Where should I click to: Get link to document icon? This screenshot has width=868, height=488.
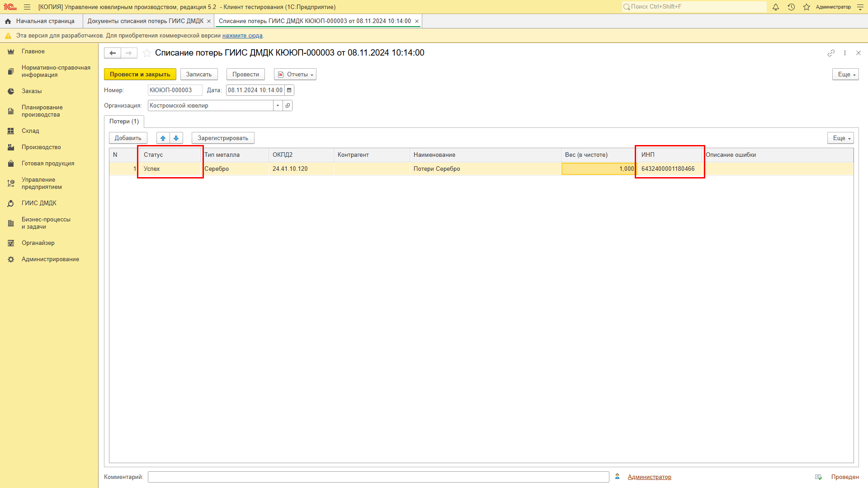click(831, 53)
